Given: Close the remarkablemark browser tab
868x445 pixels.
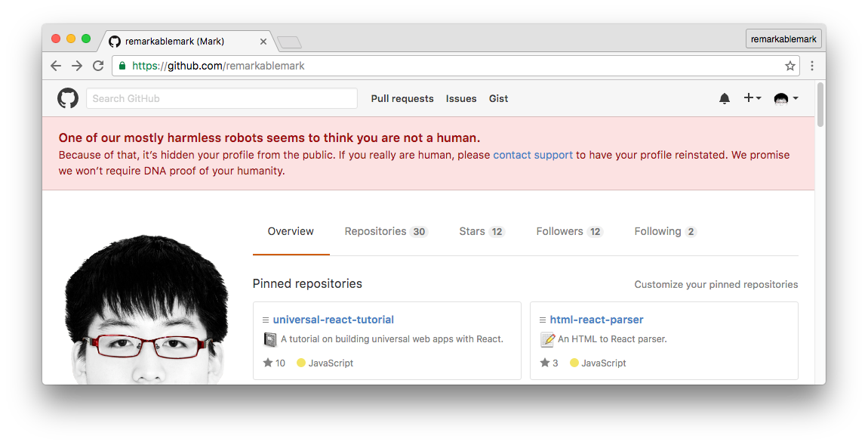Looking at the screenshot, I should coord(263,42).
